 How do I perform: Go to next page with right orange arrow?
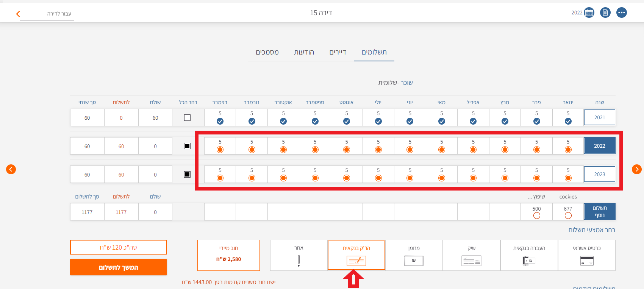(x=637, y=169)
